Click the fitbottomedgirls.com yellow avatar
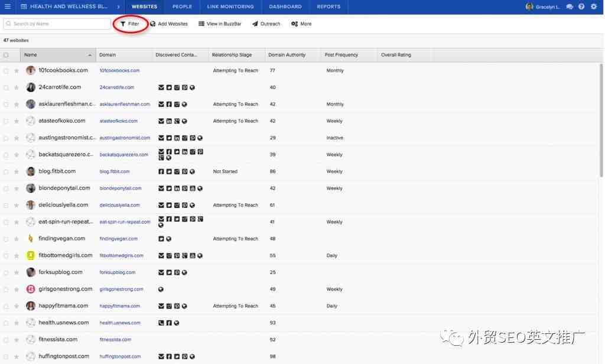 31,255
